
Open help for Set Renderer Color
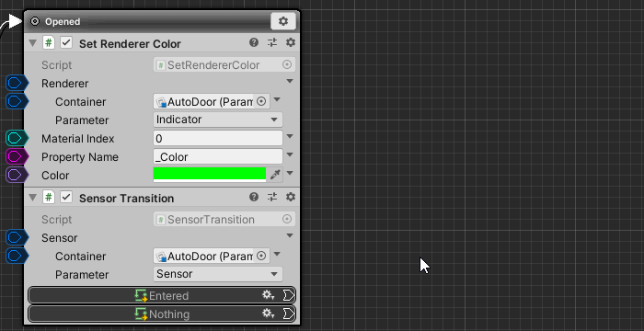point(254,42)
